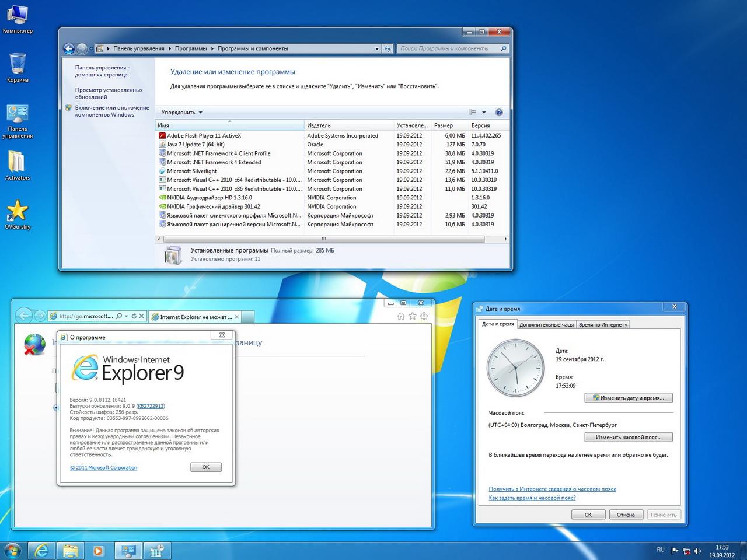747x560 pixels.
Task: Sort programs by the Размер column header
Action: coord(450,125)
